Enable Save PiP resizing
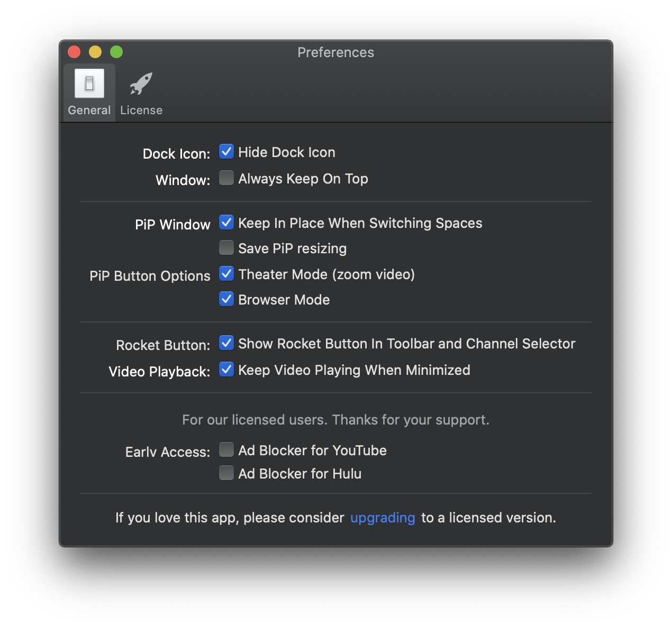Viewport: 672px width, 625px height. [x=226, y=247]
